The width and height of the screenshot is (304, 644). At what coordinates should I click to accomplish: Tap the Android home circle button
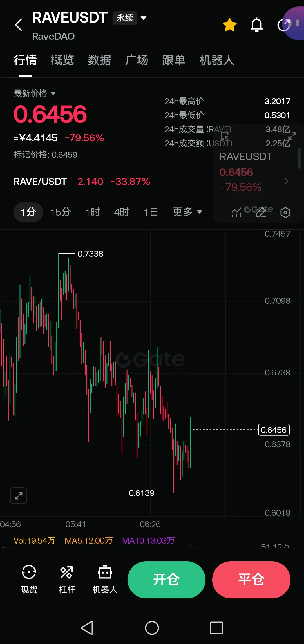[x=152, y=628]
